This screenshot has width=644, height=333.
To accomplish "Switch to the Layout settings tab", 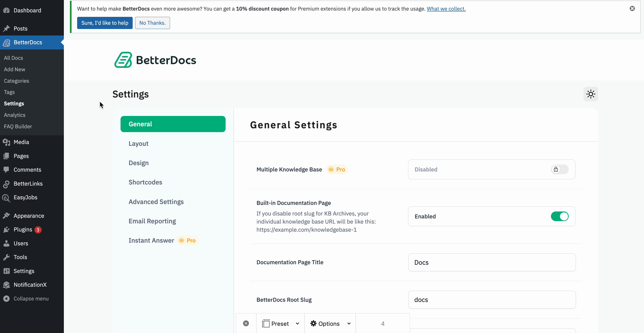I will click(x=138, y=144).
